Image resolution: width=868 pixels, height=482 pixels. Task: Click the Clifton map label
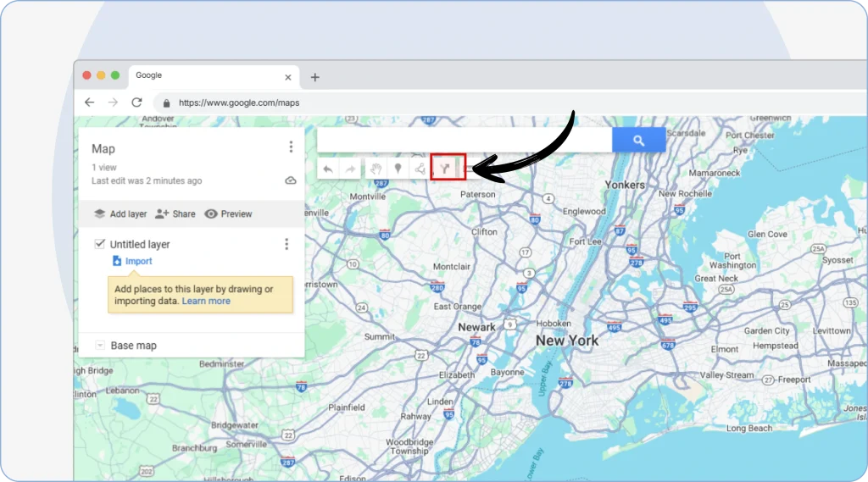pyautogui.click(x=484, y=232)
